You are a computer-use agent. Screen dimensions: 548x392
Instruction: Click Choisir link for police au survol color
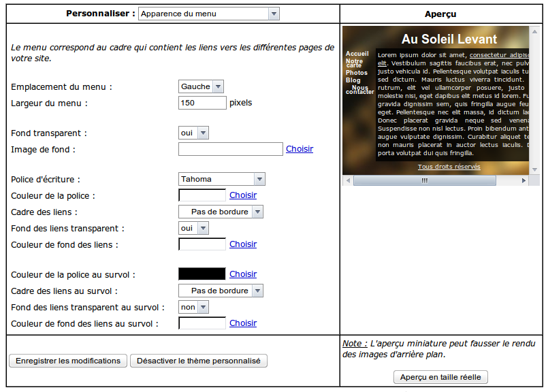[x=243, y=274]
